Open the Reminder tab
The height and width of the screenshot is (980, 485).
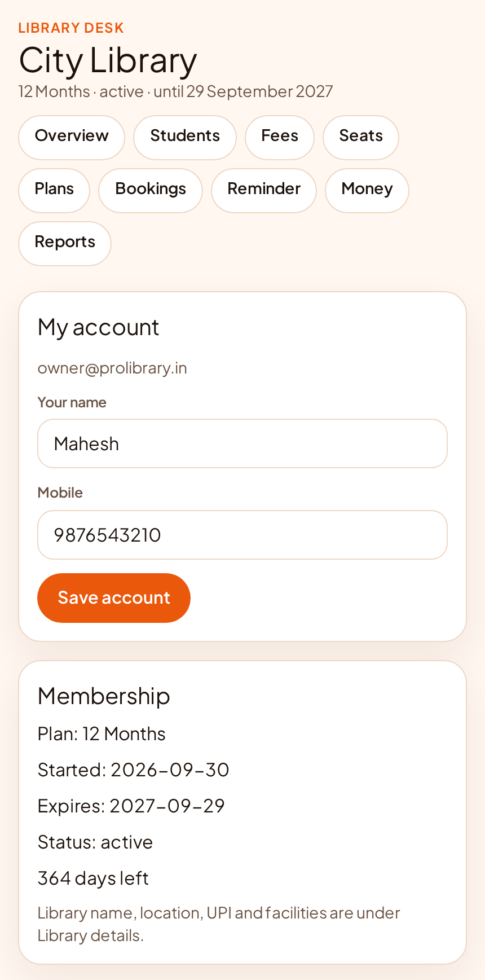pyautogui.click(x=264, y=190)
